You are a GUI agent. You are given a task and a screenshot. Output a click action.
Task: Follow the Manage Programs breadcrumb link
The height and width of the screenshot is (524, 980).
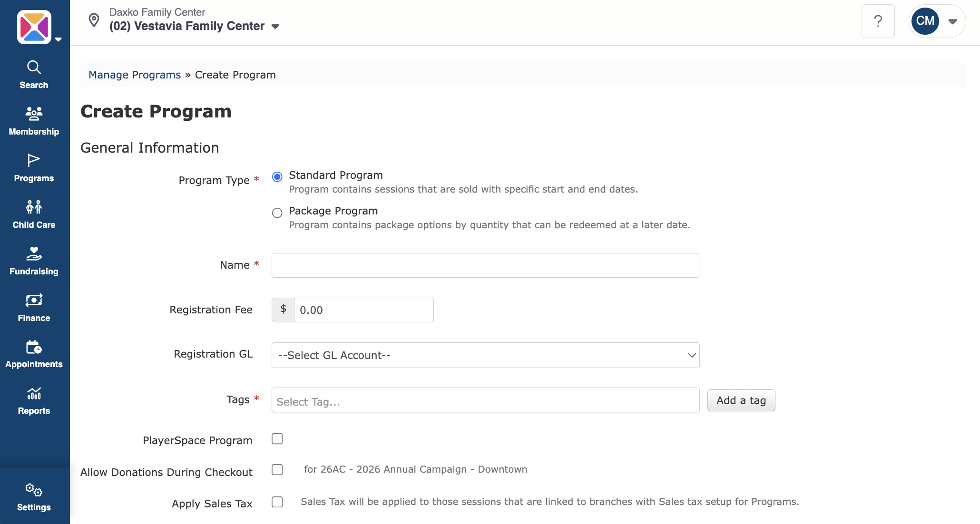tap(135, 75)
